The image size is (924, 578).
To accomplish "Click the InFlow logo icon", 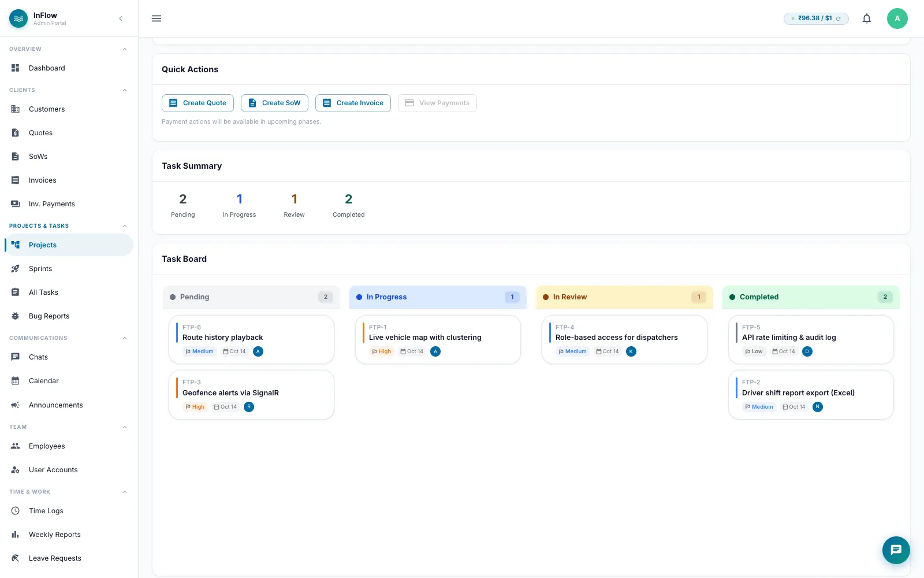I will (x=18, y=18).
